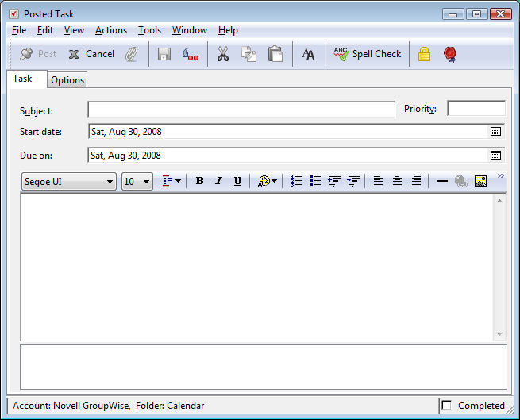
Task: Open the Due on calendar picker
Action: pos(496,156)
